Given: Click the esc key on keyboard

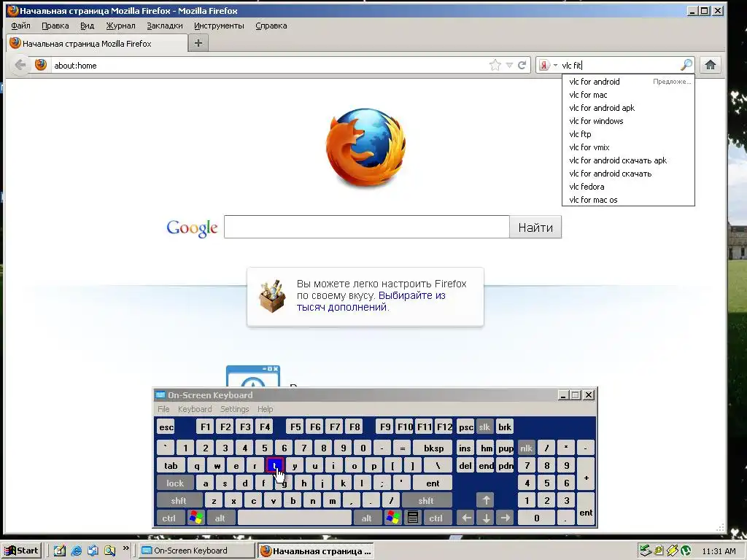Looking at the screenshot, I should click(x=166, y=427).
